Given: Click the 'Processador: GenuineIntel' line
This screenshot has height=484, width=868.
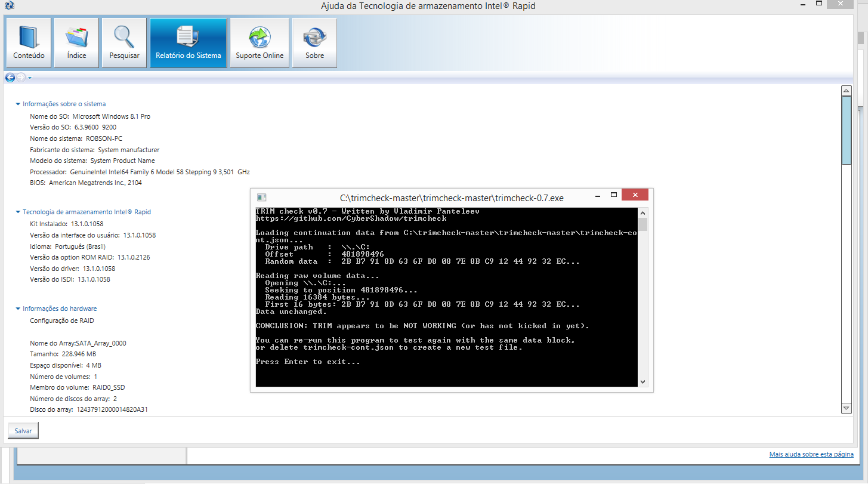Looking at the screenshot, I should click(x=140, y=172).
